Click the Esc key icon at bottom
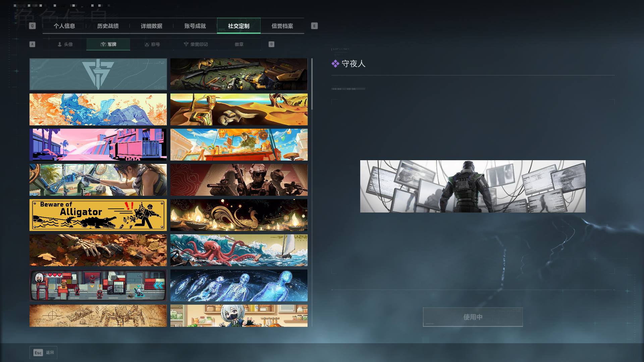Image resolution: width=644 pixels, height=362 pixels. pyautogui.click(x=38, y=353)
